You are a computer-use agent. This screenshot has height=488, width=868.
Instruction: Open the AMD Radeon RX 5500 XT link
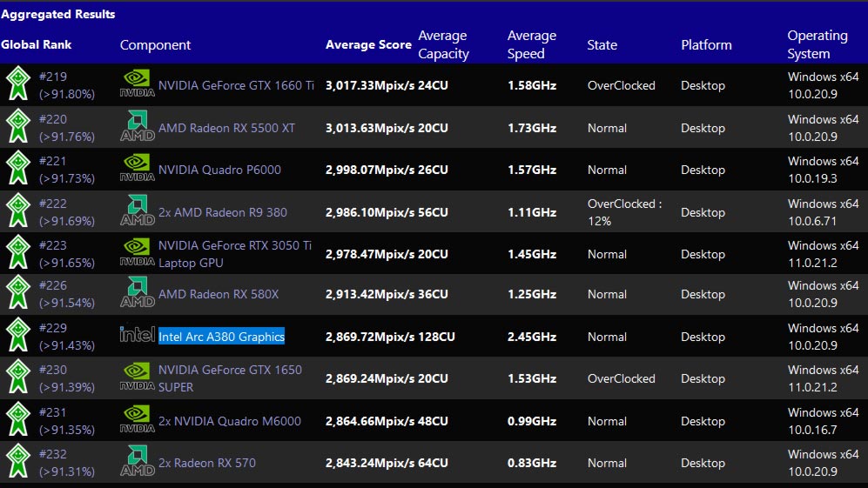pyautogui.click(x=227, y=128)
